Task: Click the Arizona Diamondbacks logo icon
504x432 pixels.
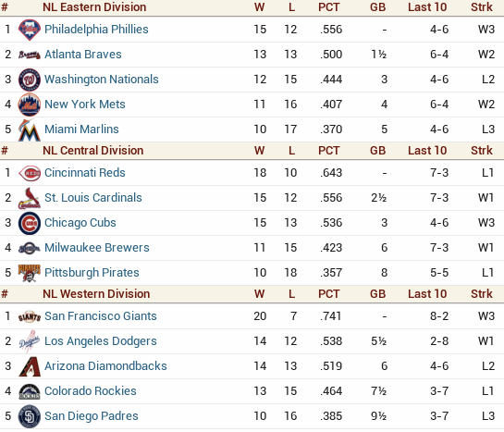Action: 30,366
